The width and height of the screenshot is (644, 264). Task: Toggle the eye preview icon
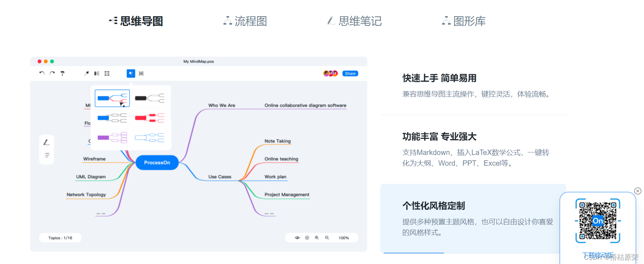pos(297,238)
